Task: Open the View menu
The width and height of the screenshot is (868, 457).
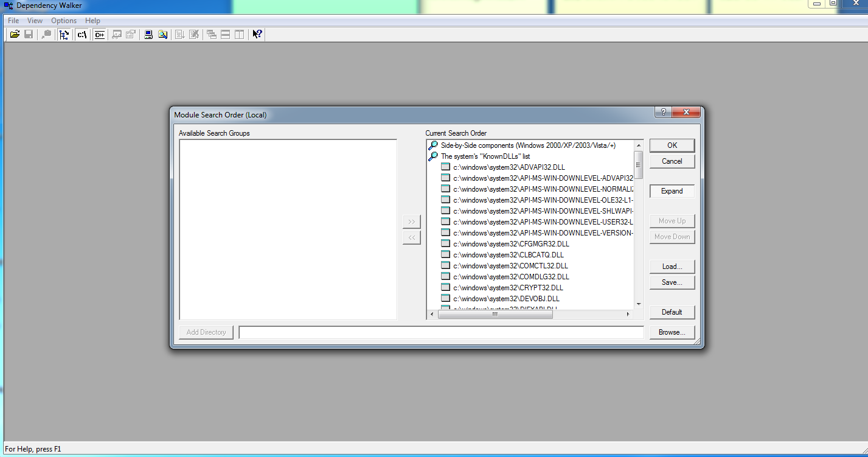Action: [x=35, y=21]
